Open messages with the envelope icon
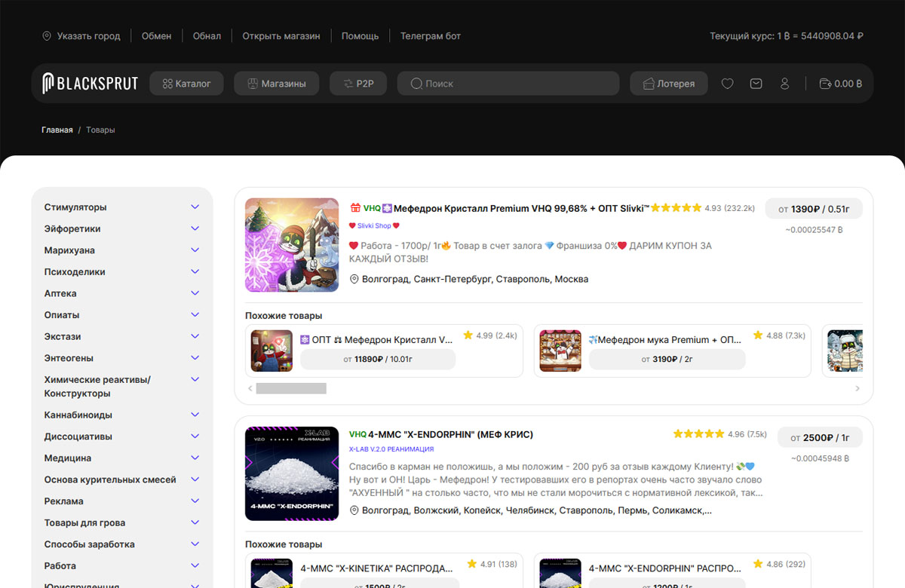Viewport: 905px width, 588px height. coord(756,83)
